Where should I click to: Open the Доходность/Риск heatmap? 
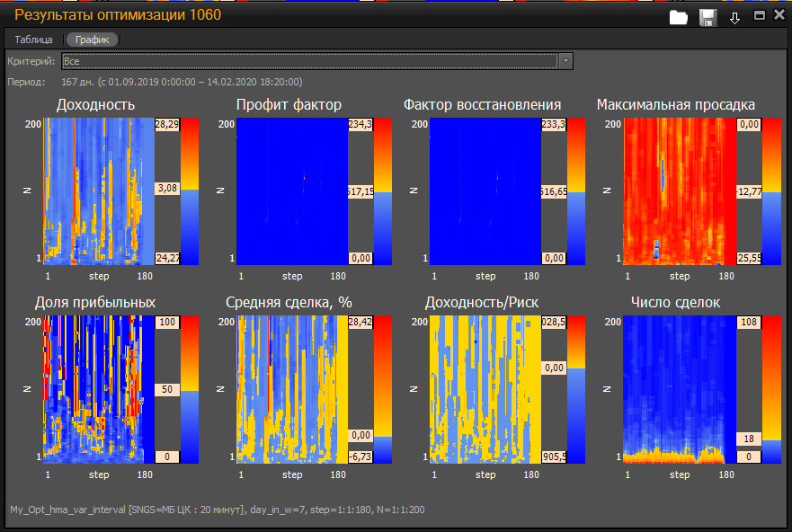tap(485, 388)
